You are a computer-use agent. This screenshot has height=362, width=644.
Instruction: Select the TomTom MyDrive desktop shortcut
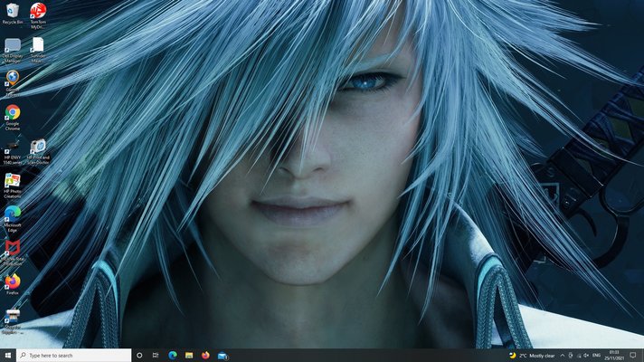tap(38, 15)
